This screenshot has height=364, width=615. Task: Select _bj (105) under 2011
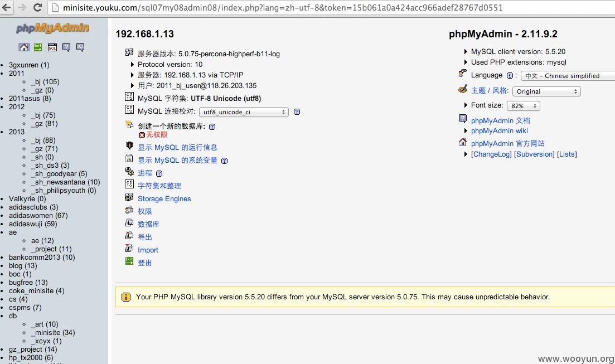[x=45, y=81]
